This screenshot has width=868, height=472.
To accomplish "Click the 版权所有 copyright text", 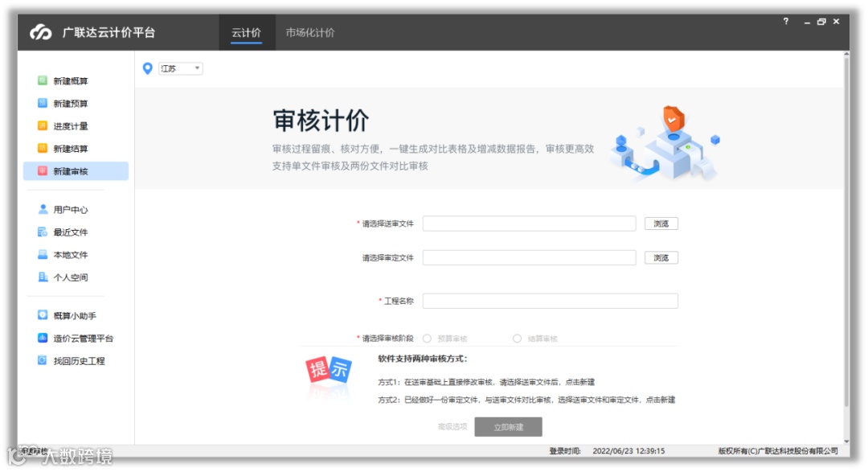I will pyautogui.click(x=778, y=451).
